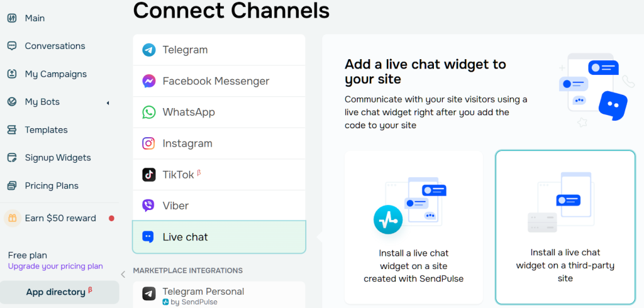Expand the My Bots submenu arrow
The height and width of the screenshot is (308, 644).
coord(108,102)
